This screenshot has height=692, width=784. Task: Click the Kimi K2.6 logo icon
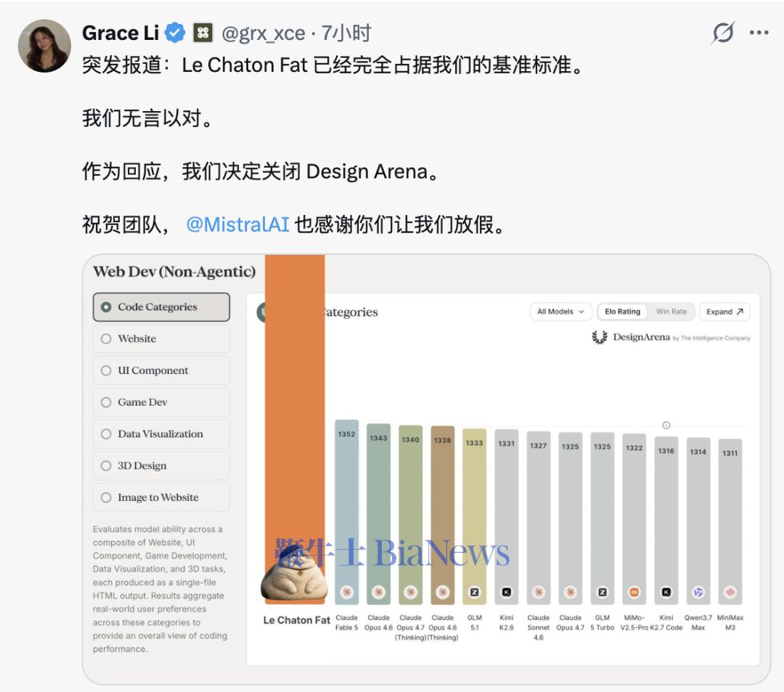(x=507, y=593)
